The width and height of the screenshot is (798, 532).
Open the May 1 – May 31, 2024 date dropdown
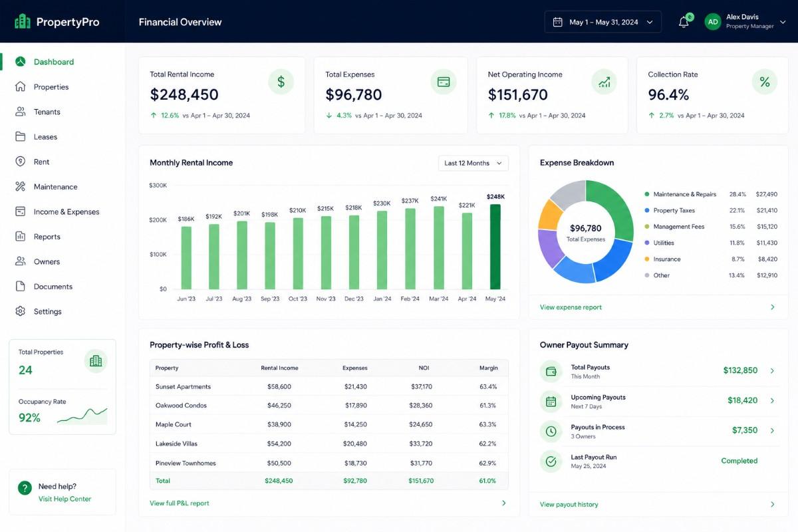tap(603, 22)
